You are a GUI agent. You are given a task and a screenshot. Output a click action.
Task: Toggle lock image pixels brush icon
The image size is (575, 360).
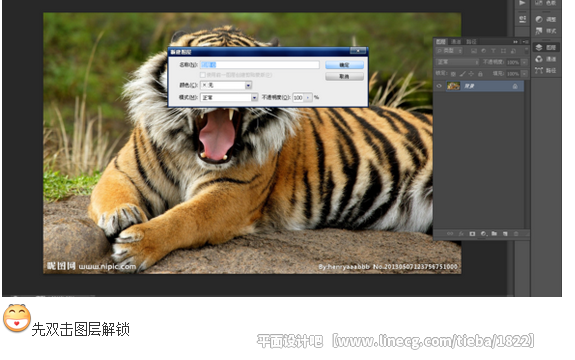click(x=463, y=74)
